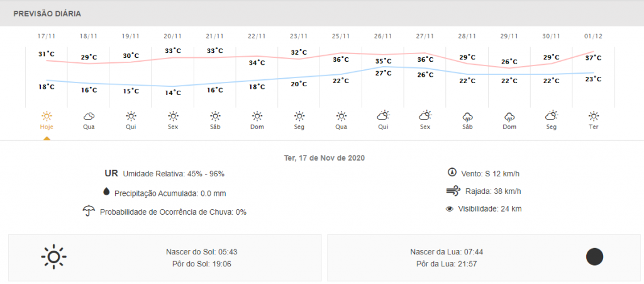Image resolution: width=644 pixels, height=284 pixels.
Task: Click the Previsão Diária section header
Action: (47, 14)
